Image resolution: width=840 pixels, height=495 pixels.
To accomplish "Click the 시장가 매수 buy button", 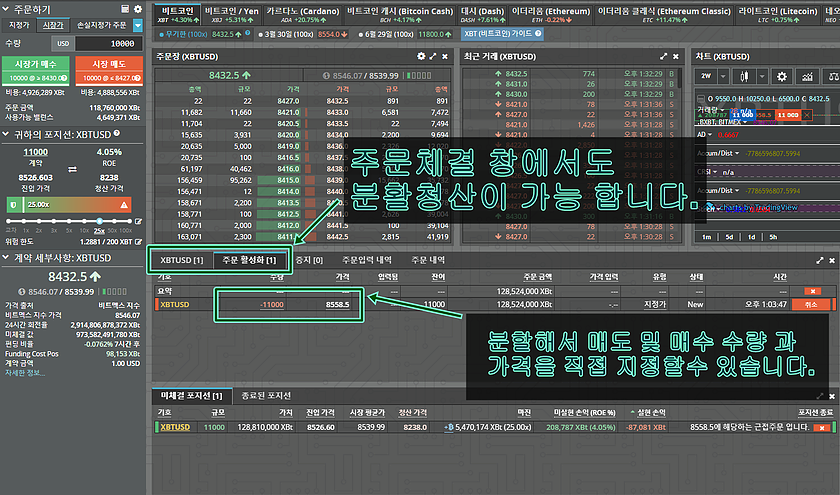I will (x=36, y=69).
